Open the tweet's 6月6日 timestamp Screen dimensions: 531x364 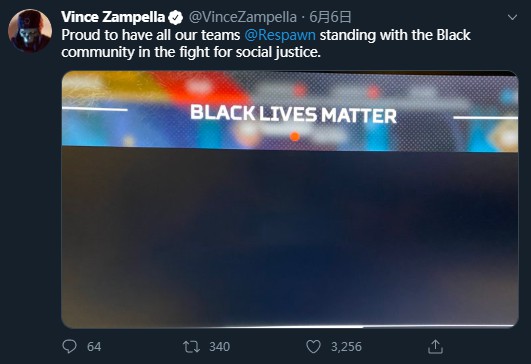(x=330, y=17)
